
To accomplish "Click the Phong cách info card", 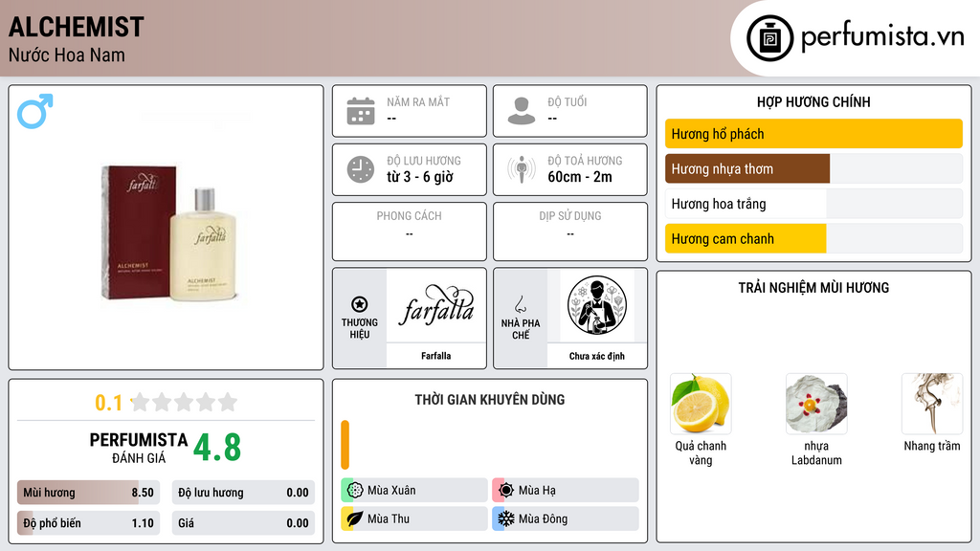I will point(410,231).
